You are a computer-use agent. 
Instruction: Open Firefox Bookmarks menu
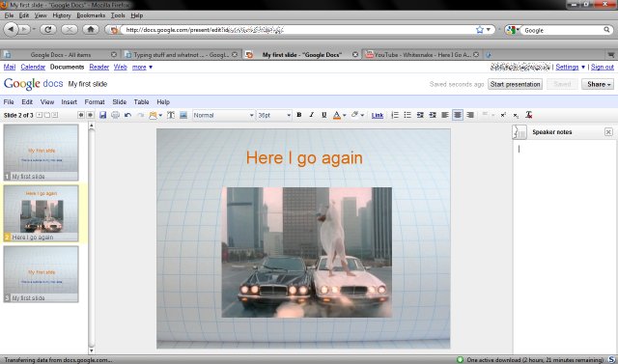tap(91, 15)
